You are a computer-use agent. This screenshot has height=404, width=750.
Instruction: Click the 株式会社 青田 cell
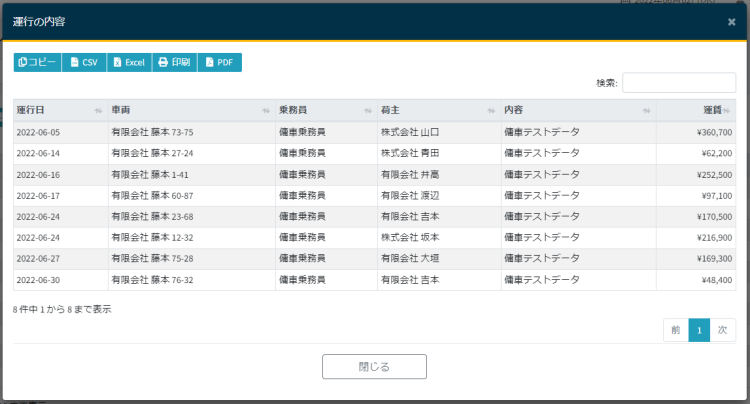pos(410,153)
